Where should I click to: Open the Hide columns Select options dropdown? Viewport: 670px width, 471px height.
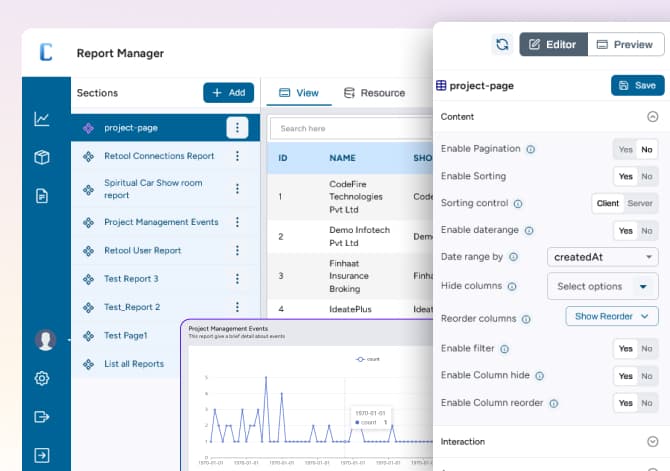pyautogui.click(x=602, y=286)
